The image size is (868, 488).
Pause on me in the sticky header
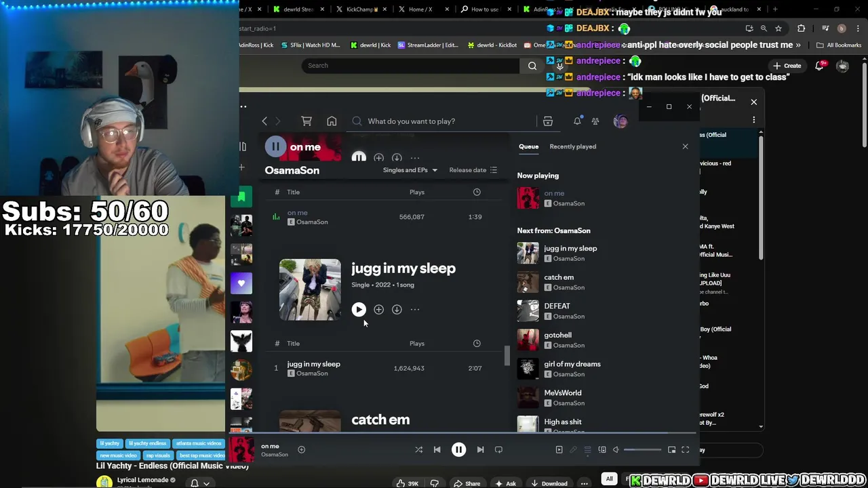275,147
